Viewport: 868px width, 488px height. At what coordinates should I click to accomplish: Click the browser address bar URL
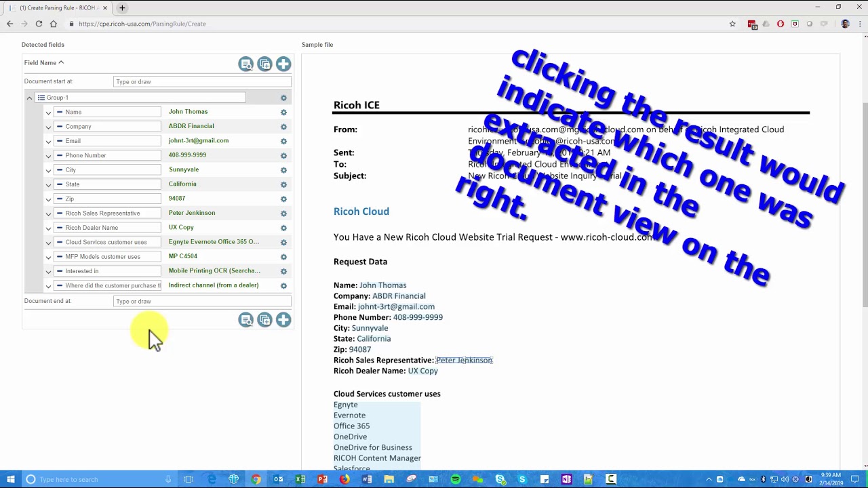(142, 24)
